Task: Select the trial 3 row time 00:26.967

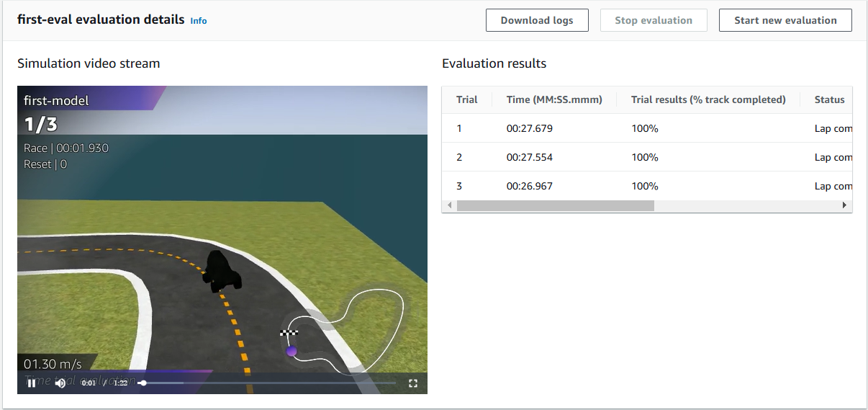Action: pyautogui.click(x=530, y=186)
